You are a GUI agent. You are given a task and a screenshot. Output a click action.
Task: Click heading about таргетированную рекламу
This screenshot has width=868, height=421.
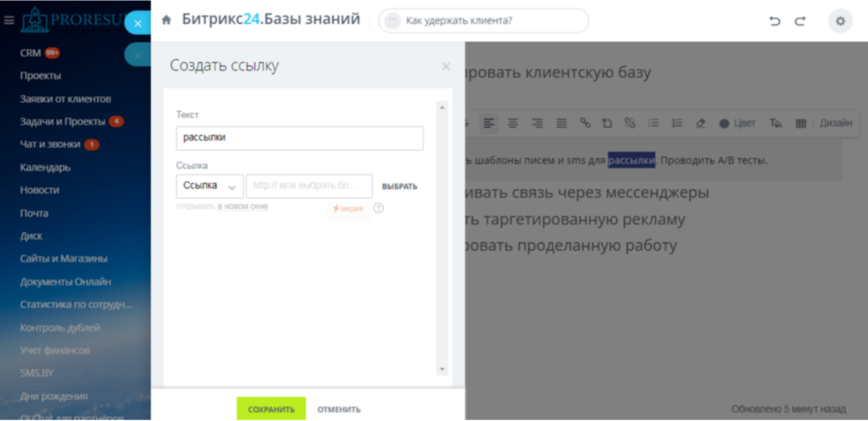[576, 219]
